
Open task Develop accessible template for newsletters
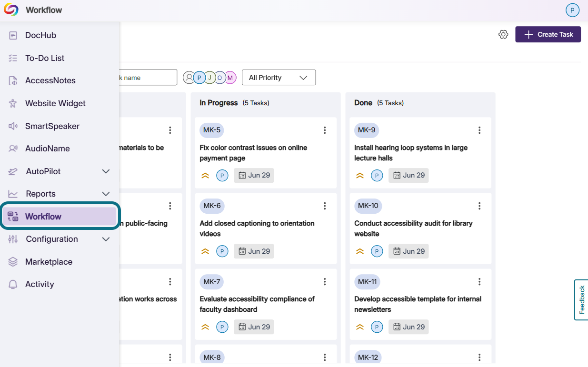coord(418,304)
